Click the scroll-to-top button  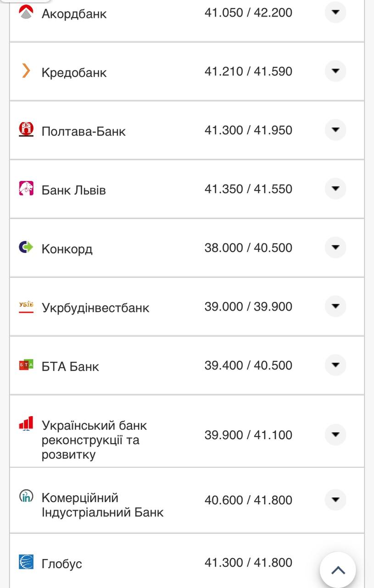pos(338,569)
